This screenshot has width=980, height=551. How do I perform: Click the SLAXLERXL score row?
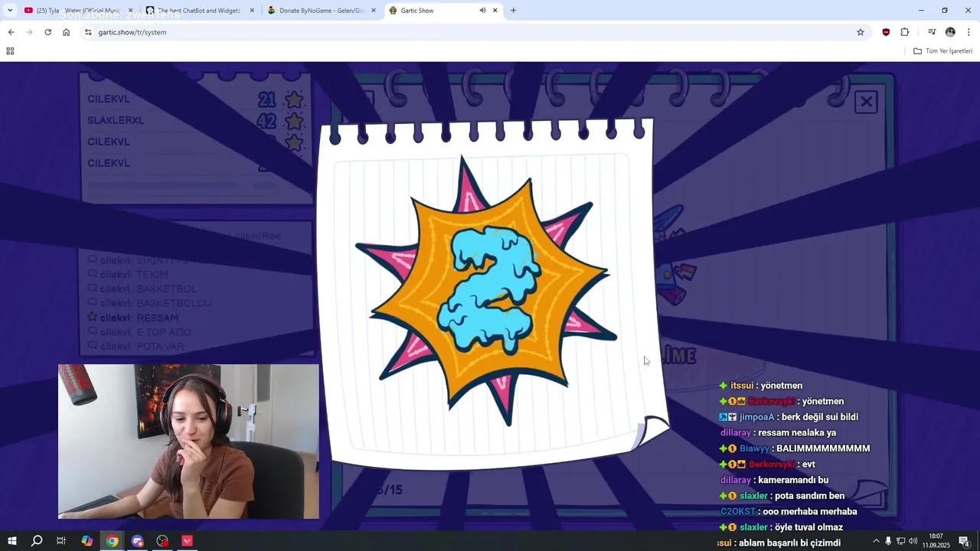194,120
